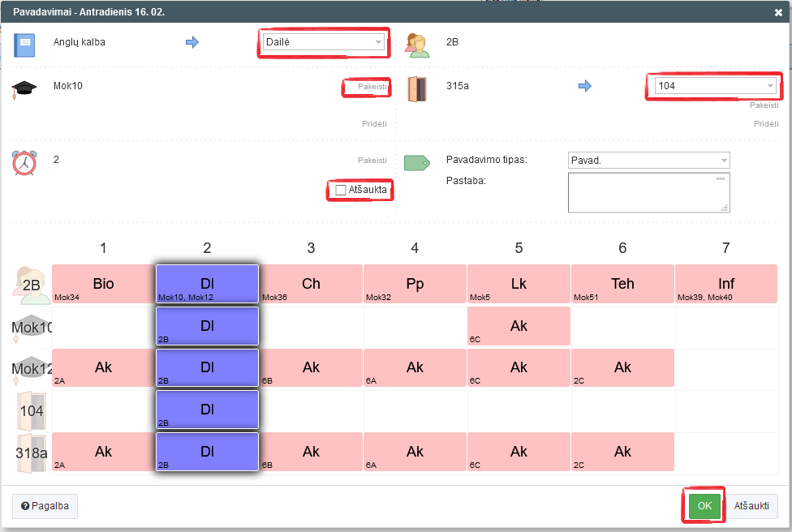The image size is (792, 532).
Task: Select the Inf lesson with Mok39, Mok40
Action: [x=725, y=284]
